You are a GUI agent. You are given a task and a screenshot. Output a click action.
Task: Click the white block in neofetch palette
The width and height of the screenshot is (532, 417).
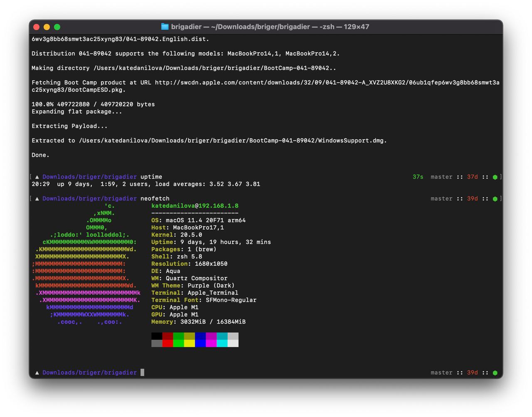click(x=233, y=343)
